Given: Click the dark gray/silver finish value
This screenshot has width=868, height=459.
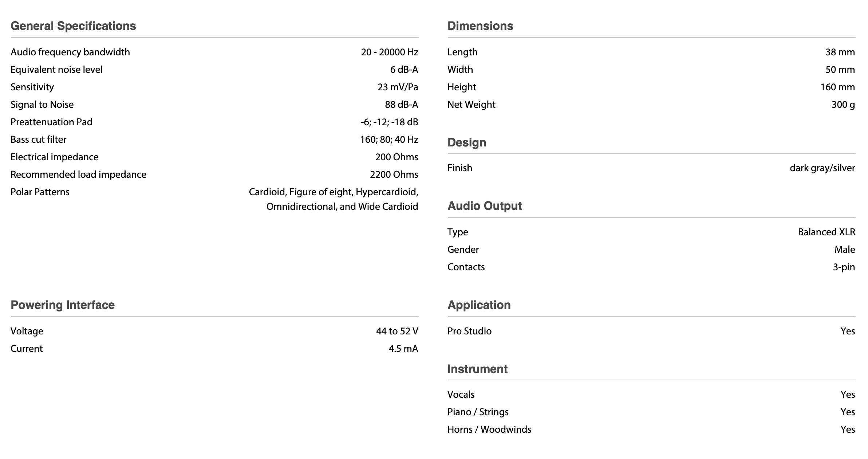Looking at the screenshot, I should (822, 168).
